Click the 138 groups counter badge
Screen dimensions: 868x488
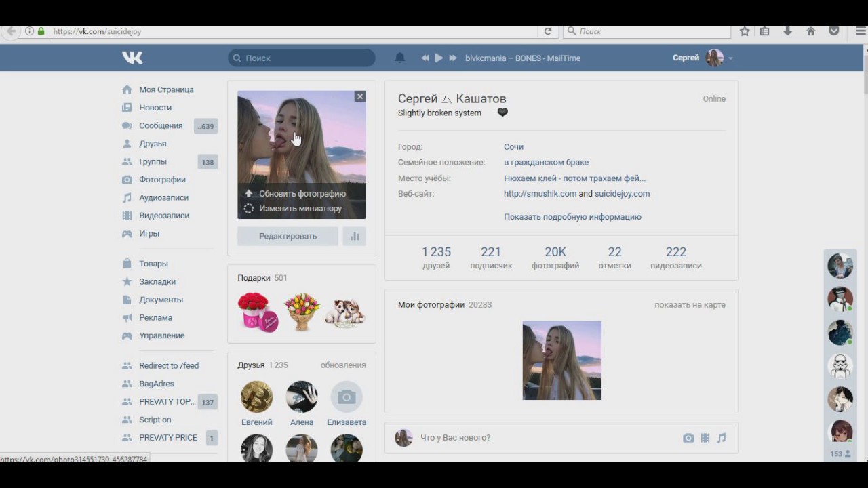[x=208, y=162]
